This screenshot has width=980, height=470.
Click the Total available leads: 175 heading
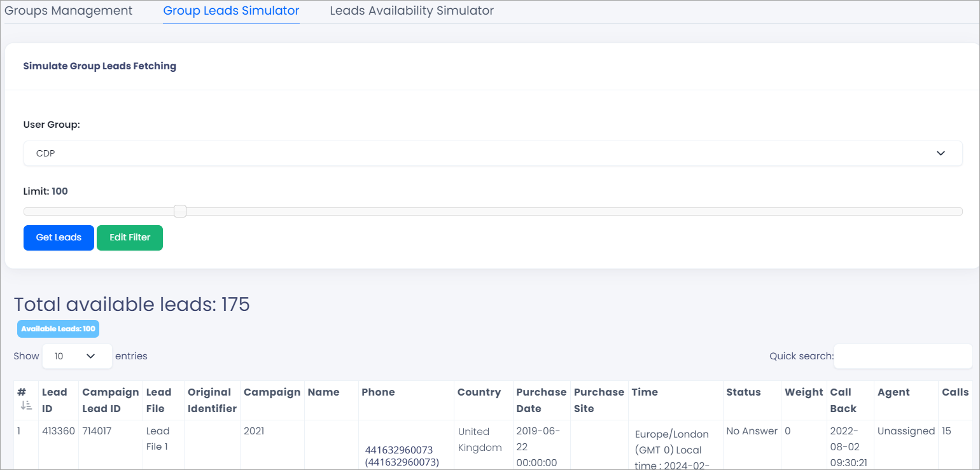click(x=132, y=305)
